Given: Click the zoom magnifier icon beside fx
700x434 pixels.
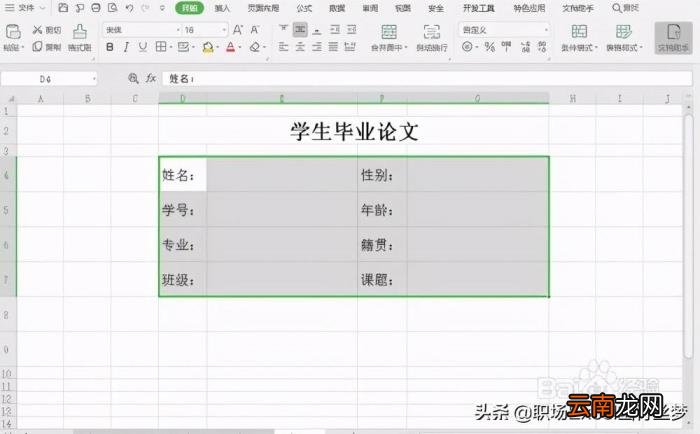Looking at the screenshot, I should tap(133, 79).
